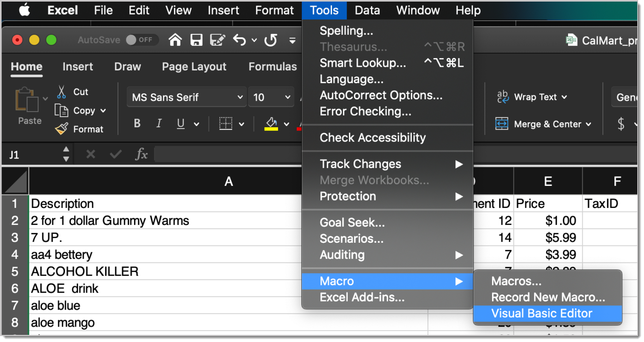
Task: Click the Cut scissors icon
Action: tap(61, 92)
